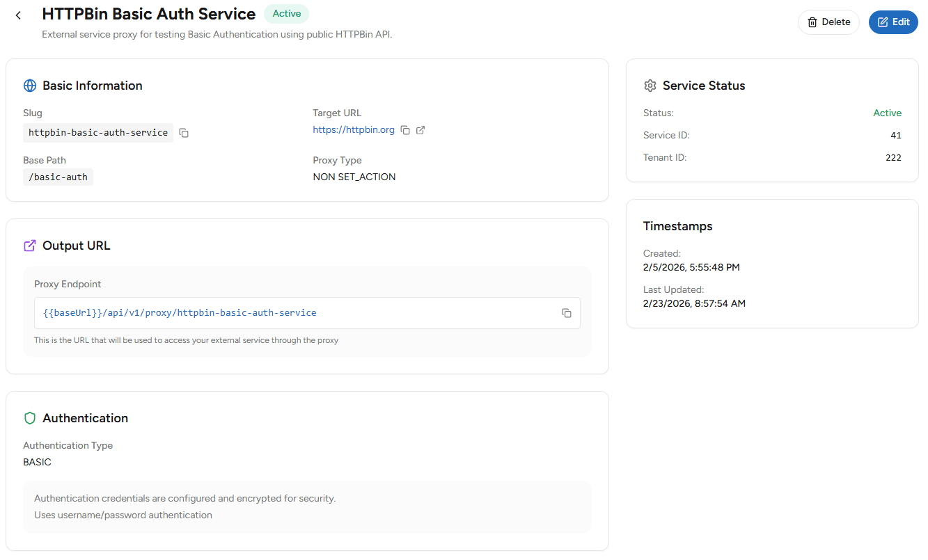Screen dimensions: 928x560
Task: Select the /basic-auth base path value
Action: (58, 177)
